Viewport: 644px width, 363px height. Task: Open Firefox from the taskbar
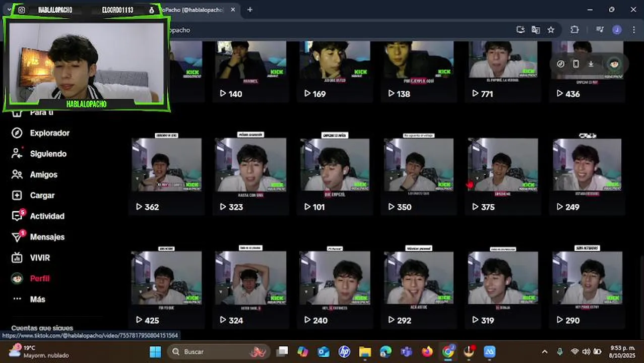[x=427, y=351]
